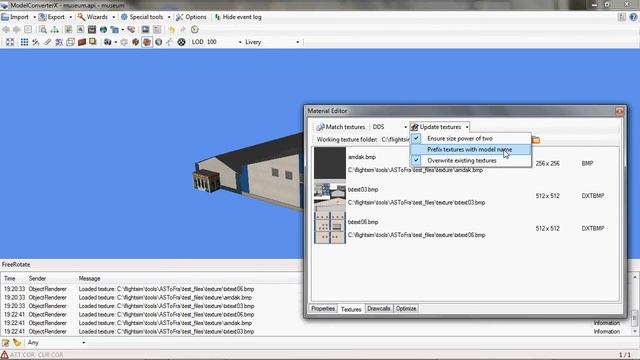The image size is (640, 360).
Task: Open the hierarchy tree editor icon
Action: [54, 29]
